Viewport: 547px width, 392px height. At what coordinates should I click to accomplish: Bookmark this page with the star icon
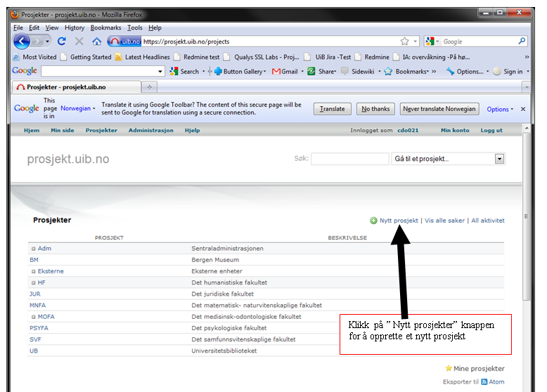404,41
